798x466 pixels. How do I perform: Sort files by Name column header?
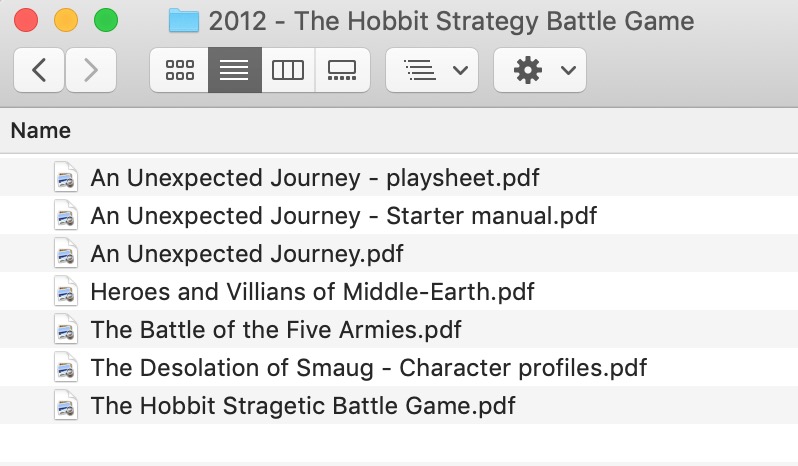coord(41,130)
